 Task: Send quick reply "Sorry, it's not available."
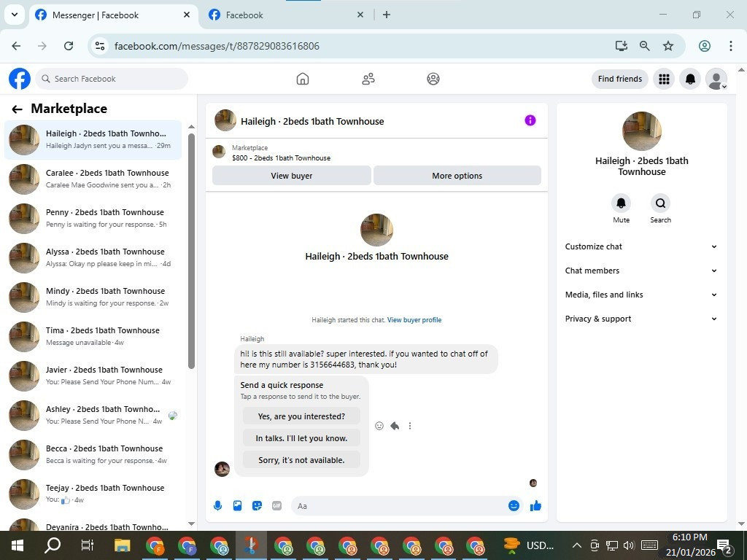point(301,460)
